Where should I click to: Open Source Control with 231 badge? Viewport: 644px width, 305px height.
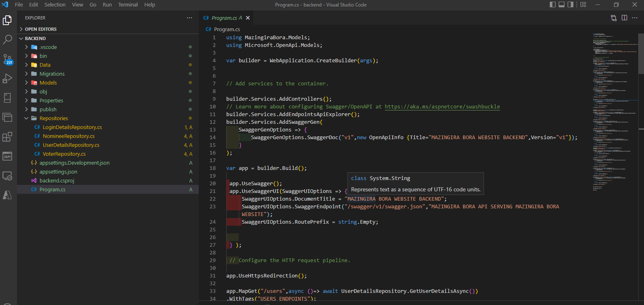tap(7, 59)
